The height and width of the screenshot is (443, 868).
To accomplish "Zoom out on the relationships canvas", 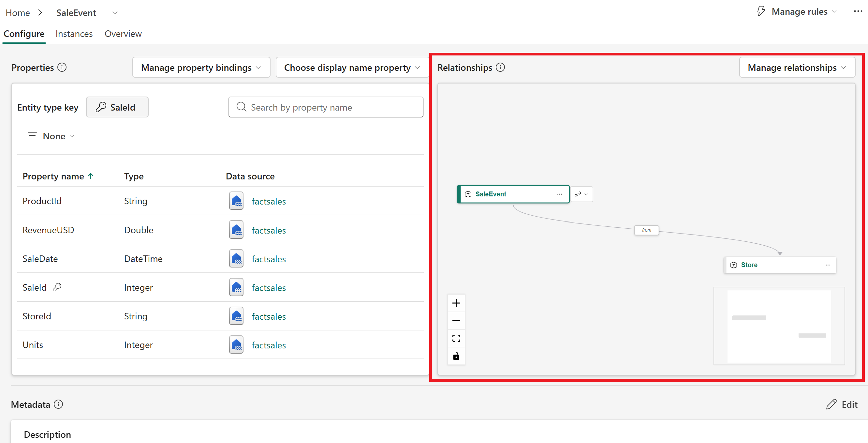I will (x=456, y=321).
